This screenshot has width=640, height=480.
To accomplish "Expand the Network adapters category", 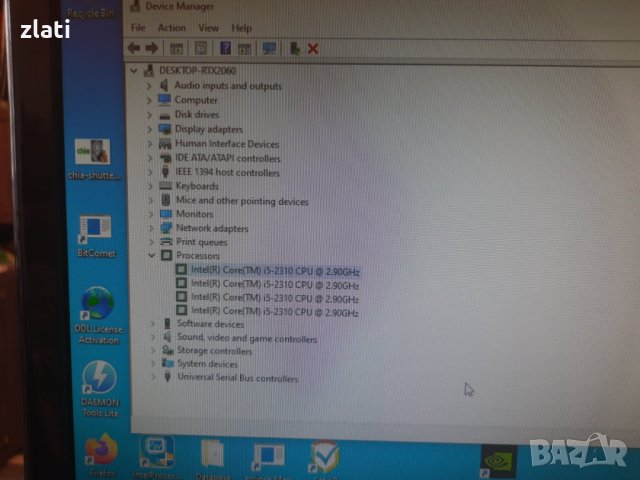I will click(x=151, y=228).
